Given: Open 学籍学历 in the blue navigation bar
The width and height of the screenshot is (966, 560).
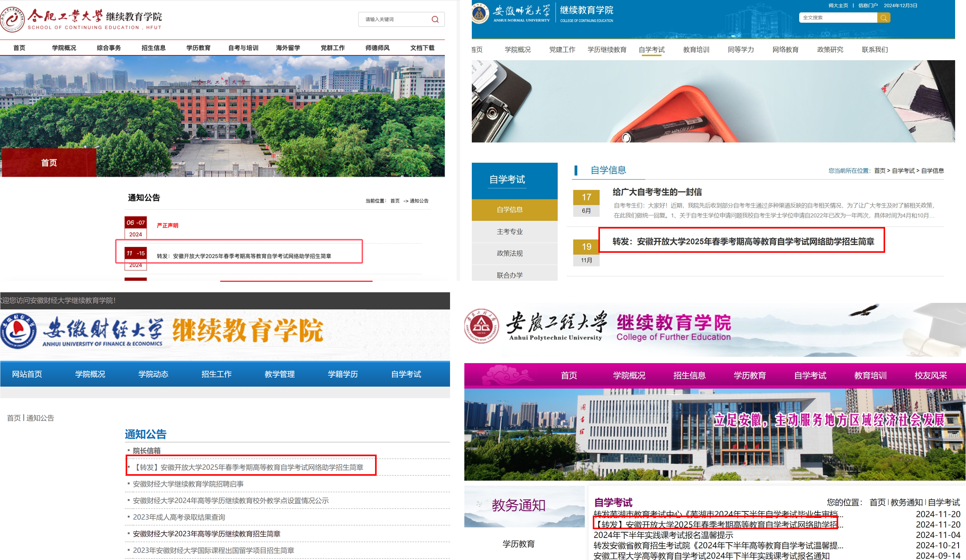Looking at the screenshot, I should (342, 374).
